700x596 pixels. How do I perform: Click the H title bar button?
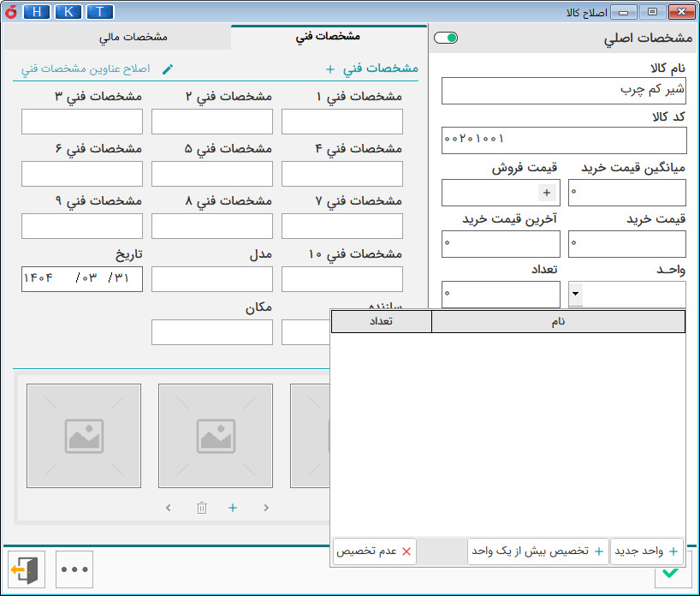click(37, 12)
